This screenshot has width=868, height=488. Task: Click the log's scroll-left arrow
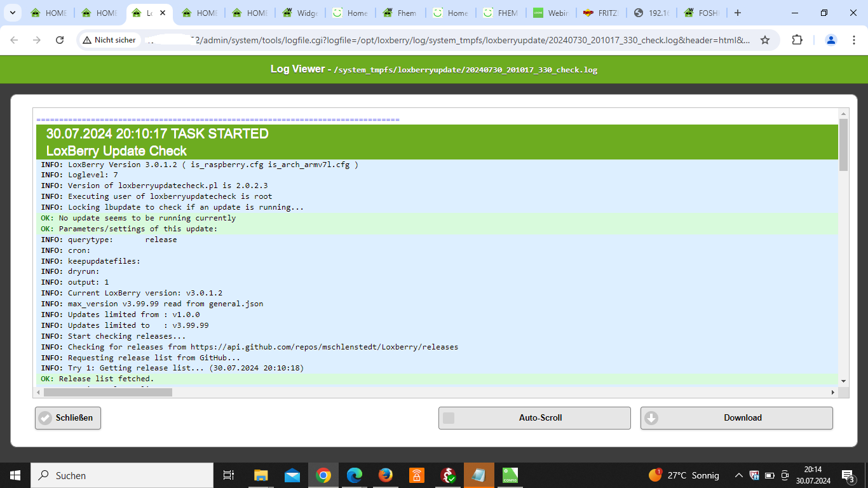39,393
